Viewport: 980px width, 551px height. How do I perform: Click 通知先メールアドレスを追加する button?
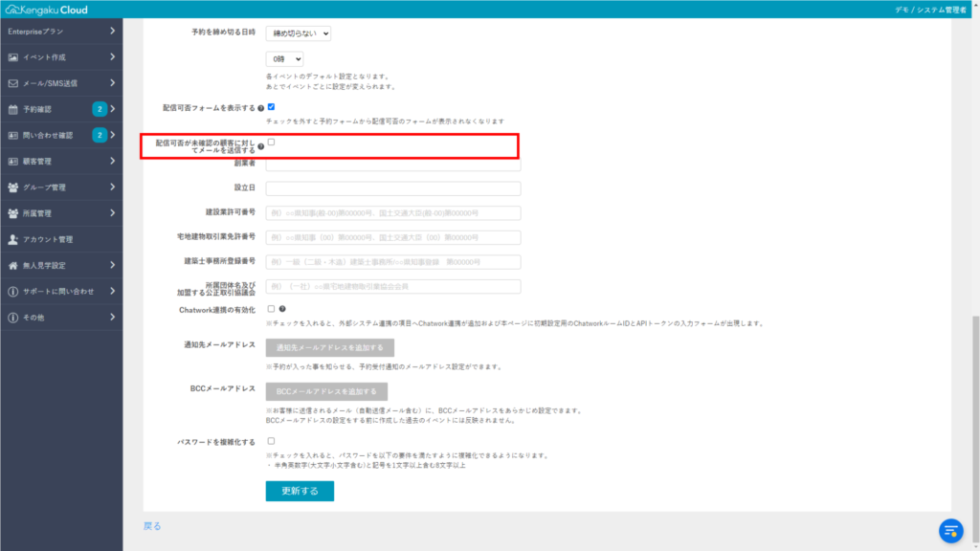(330, 347)
